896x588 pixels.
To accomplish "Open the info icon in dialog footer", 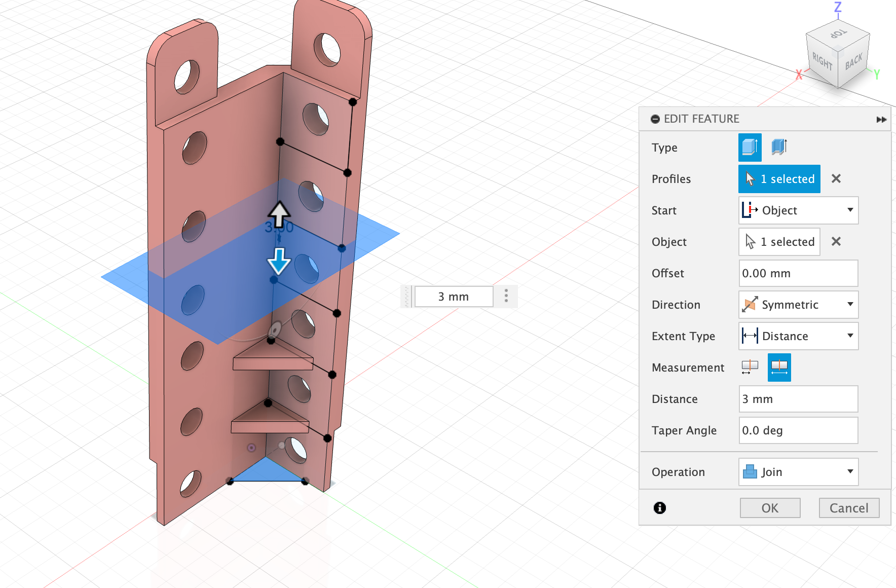I will [659, 507].
